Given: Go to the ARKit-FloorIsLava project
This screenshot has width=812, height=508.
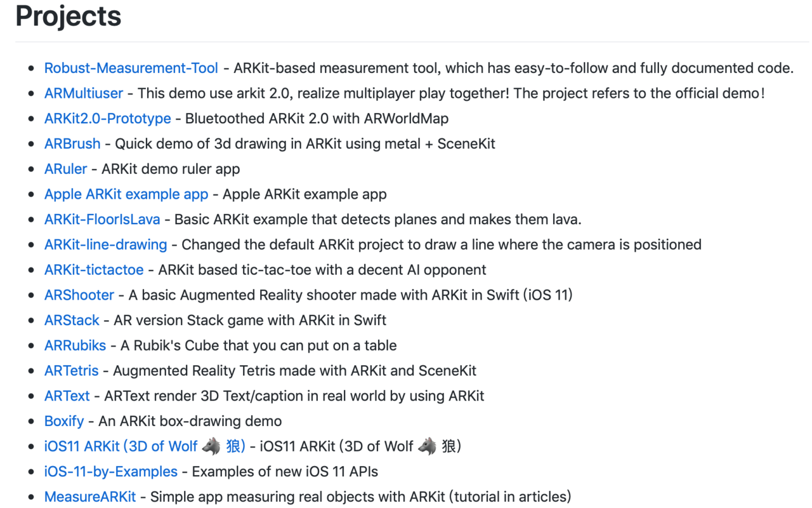Looking at the screenshot, I should (x=102, y=220).
